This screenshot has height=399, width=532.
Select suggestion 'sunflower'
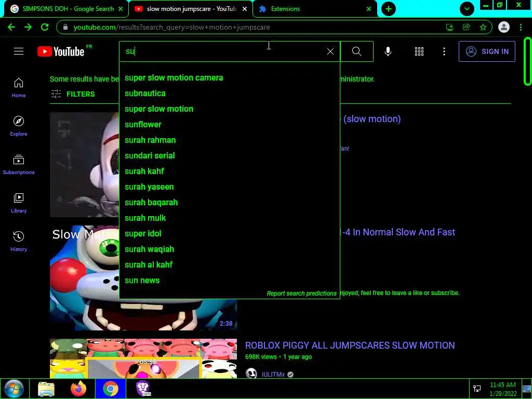click(229, 125)
